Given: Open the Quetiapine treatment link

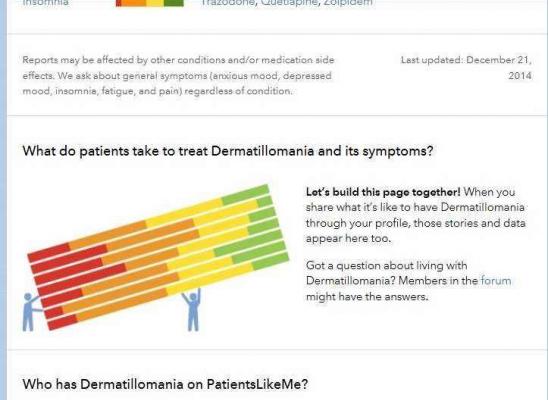Looking at the screenshot, I should point(290,3).
